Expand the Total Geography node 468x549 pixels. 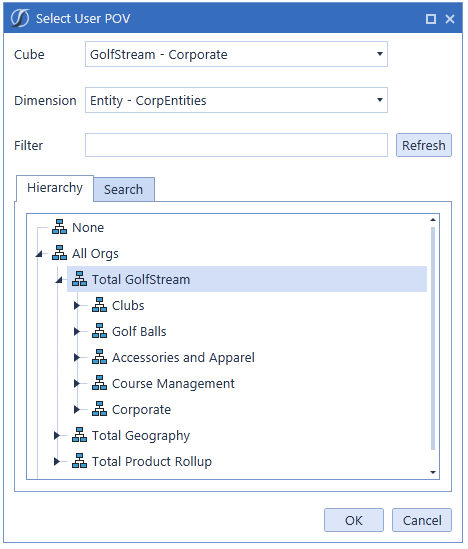57,436
